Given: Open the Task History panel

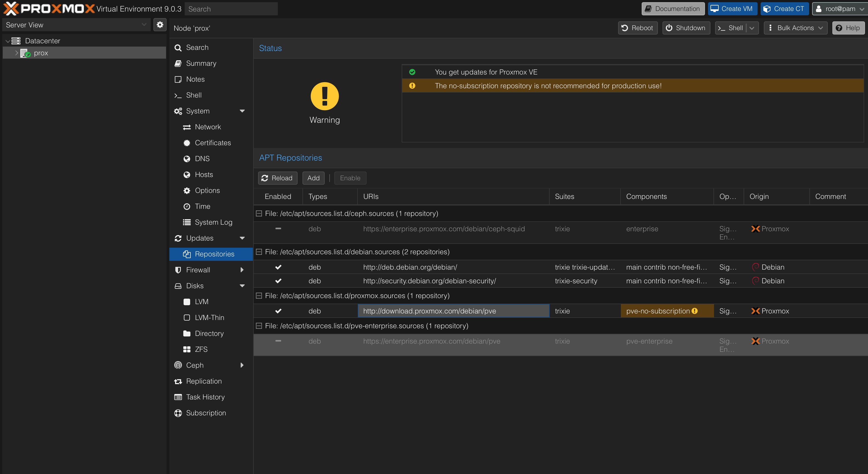Looking at the screenshot, I should pyautogui.click(x=205, y=397).
